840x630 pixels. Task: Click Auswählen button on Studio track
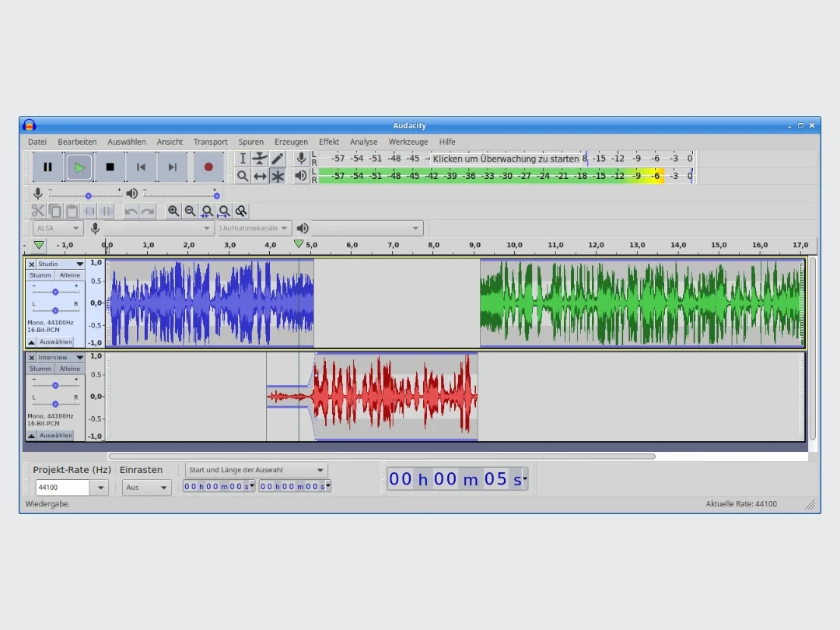coord(56,341)
